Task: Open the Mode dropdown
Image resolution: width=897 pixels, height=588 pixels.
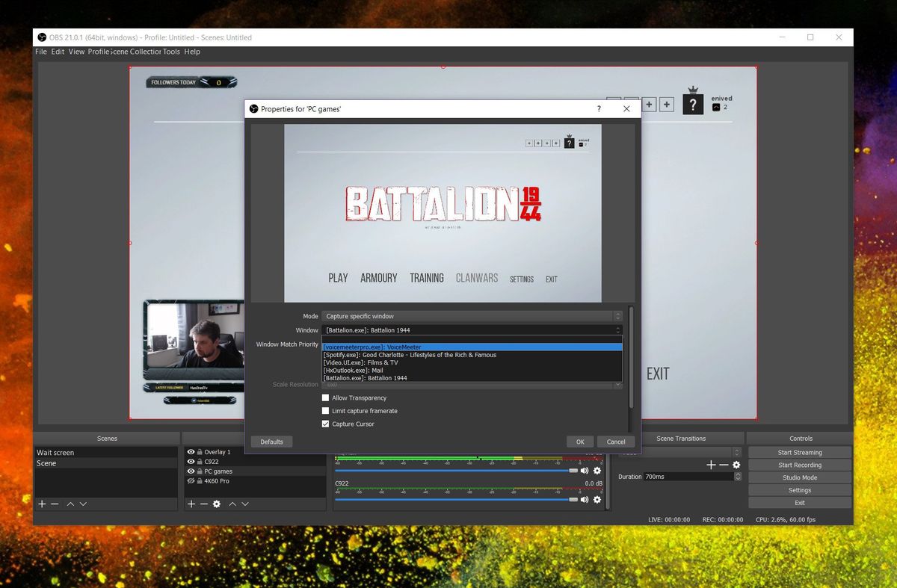Action: coord(472,315)
